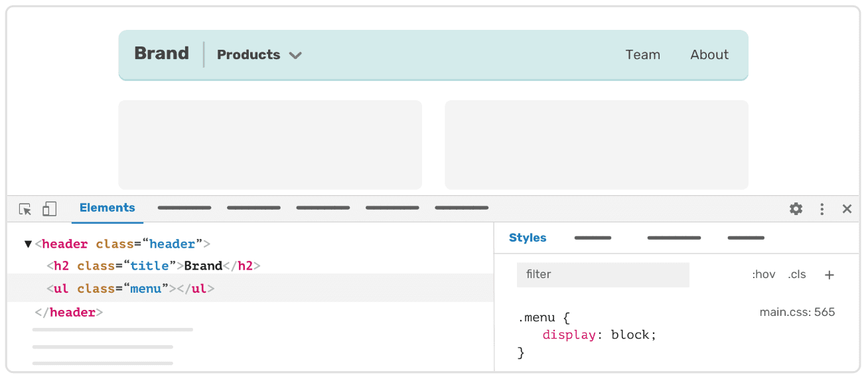Expand the Products dropdown chevron
The height and width of the screenshot is (381, 868).
tap(295, 55)
